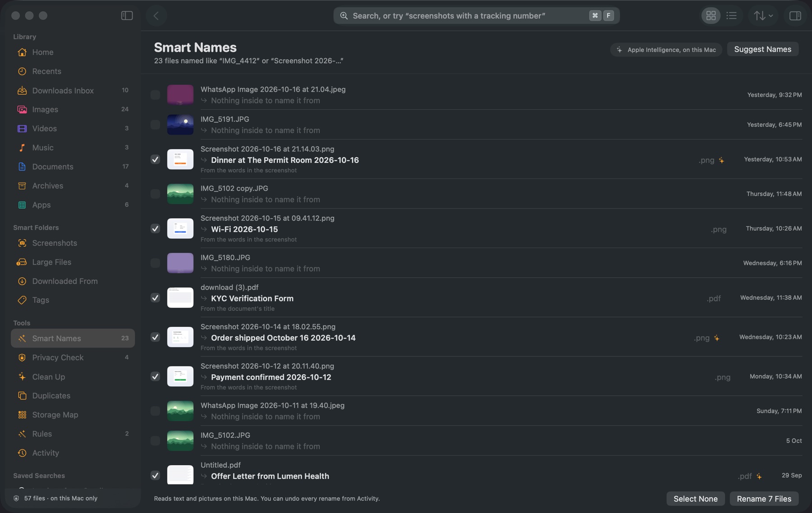This screenshot has width=812, height=513.
Task: Open the Rules tool
Action: [x=73, y=434]
